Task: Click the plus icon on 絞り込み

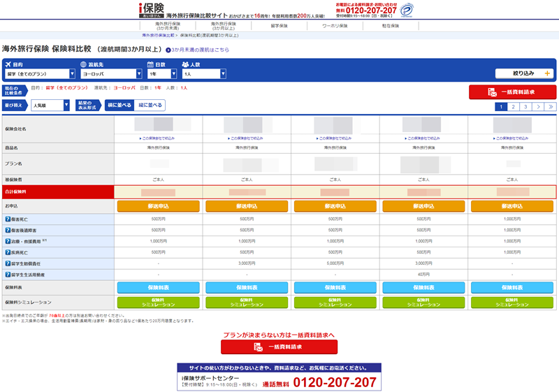Action: pos(547,73)
